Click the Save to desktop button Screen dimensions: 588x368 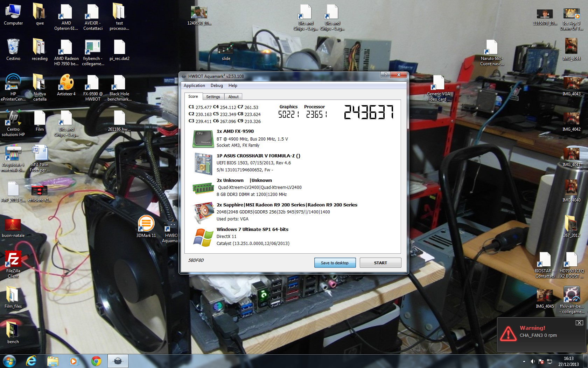pos(335,263)
